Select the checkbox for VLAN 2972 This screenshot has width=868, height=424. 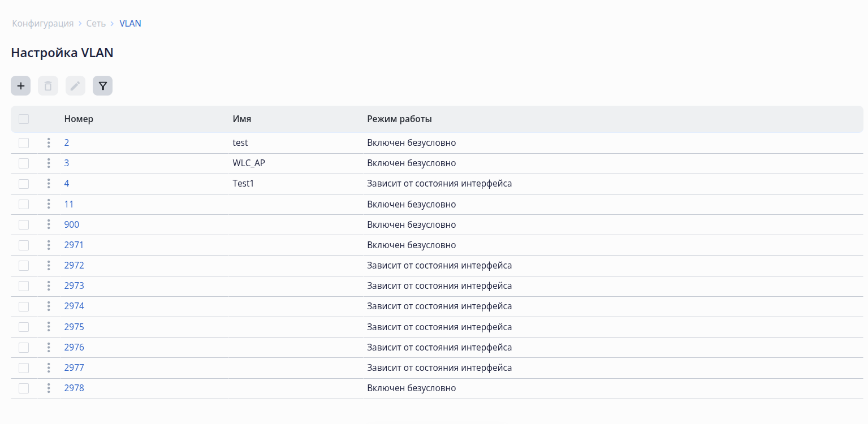tap(24, 266)
